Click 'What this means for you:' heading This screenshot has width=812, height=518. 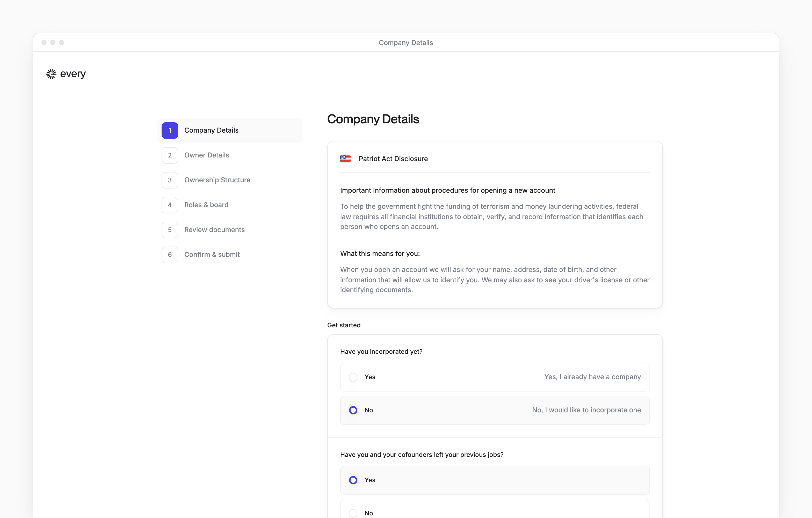pos(380,254)
